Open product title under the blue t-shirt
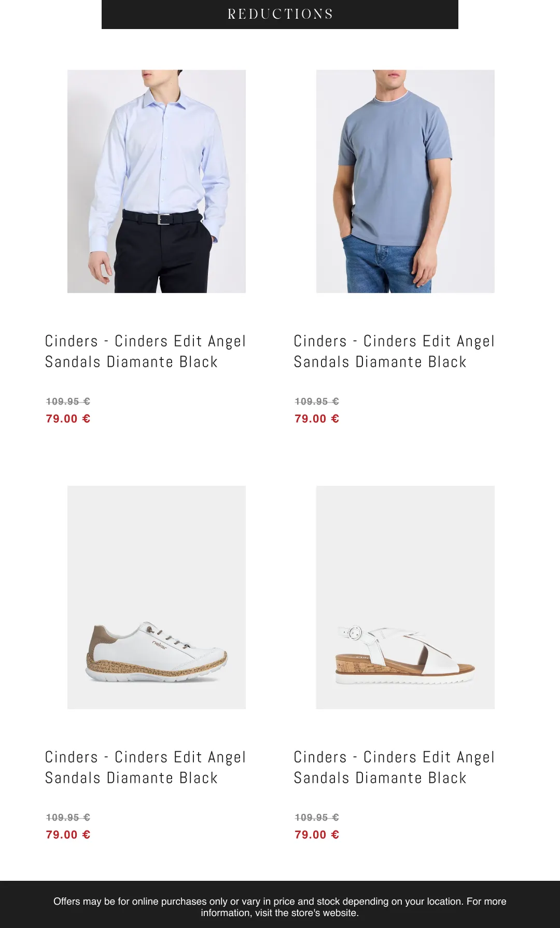 click(x=394, y=351)
